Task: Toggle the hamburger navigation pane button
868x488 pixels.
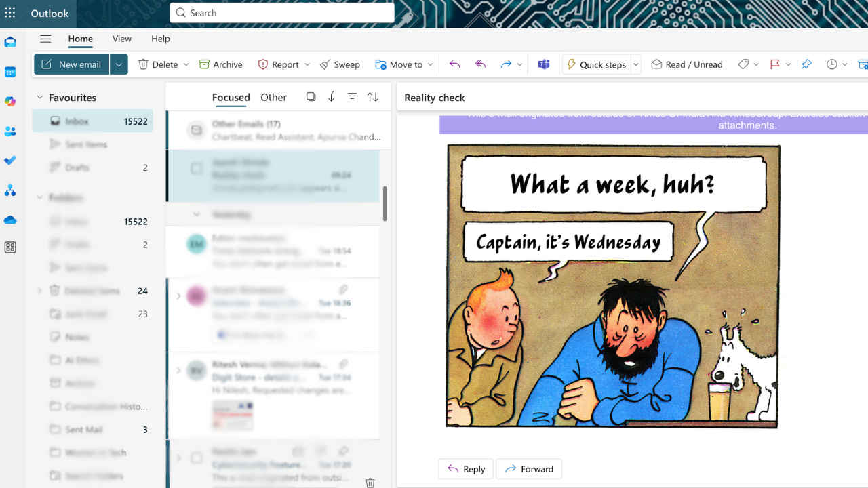Action: [x=45, y=39]
